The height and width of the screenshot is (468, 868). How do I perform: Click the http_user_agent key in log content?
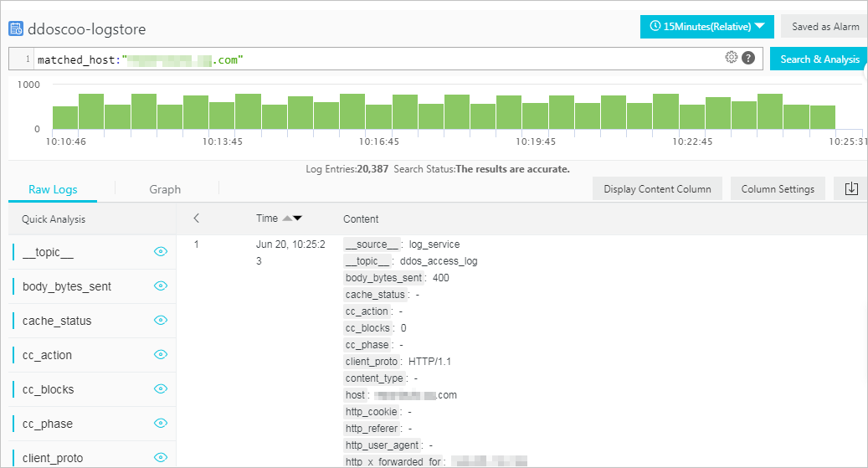[x=382, y=445]
